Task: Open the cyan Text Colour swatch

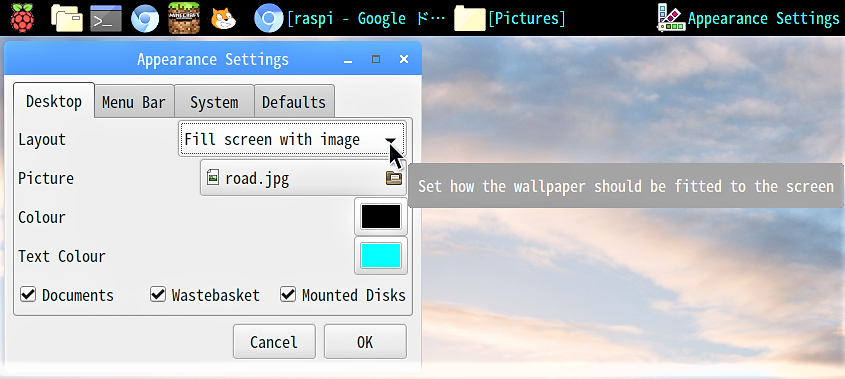Action: 381,256
